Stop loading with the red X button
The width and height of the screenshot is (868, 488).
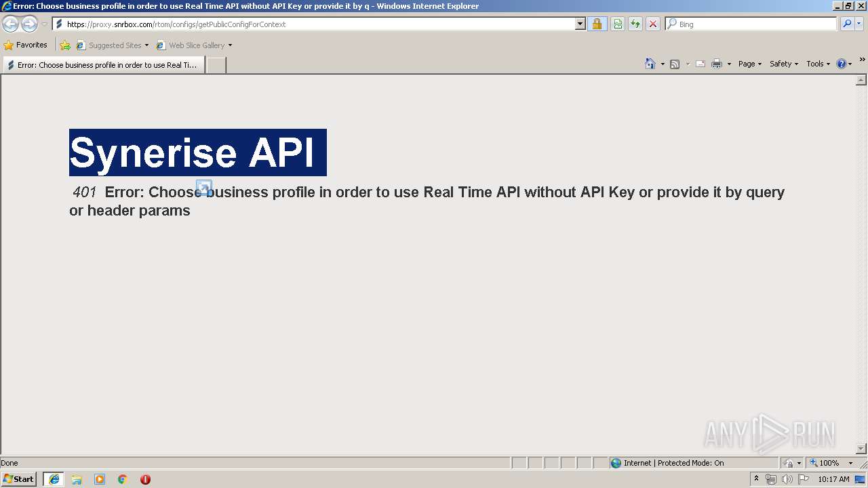[653, 24]
